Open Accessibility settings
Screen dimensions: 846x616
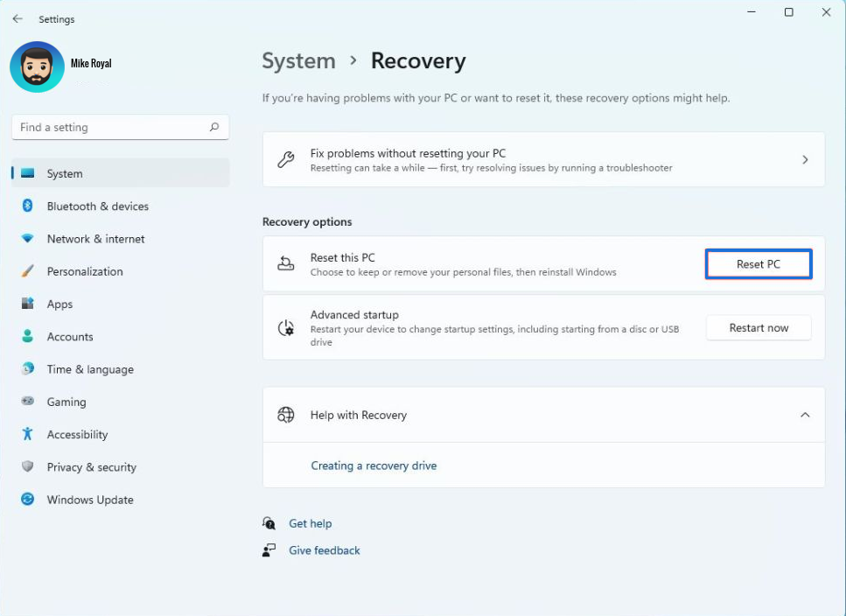click(x=121, y=434)
